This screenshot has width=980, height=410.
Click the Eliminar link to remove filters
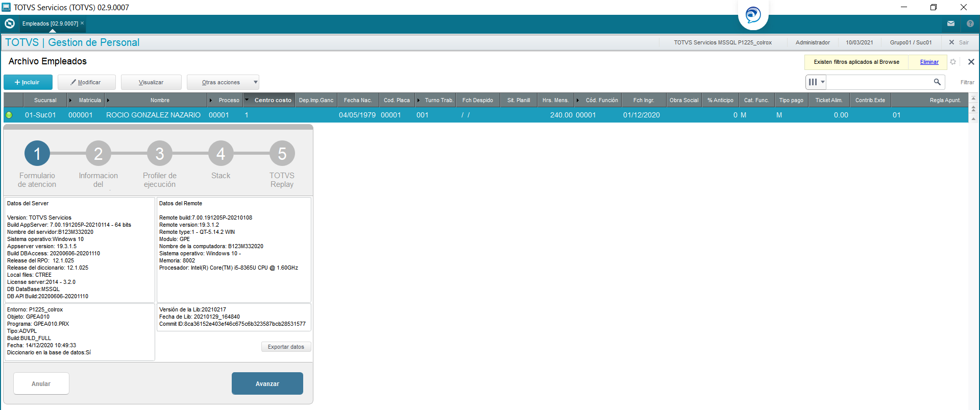click(929, 62)
